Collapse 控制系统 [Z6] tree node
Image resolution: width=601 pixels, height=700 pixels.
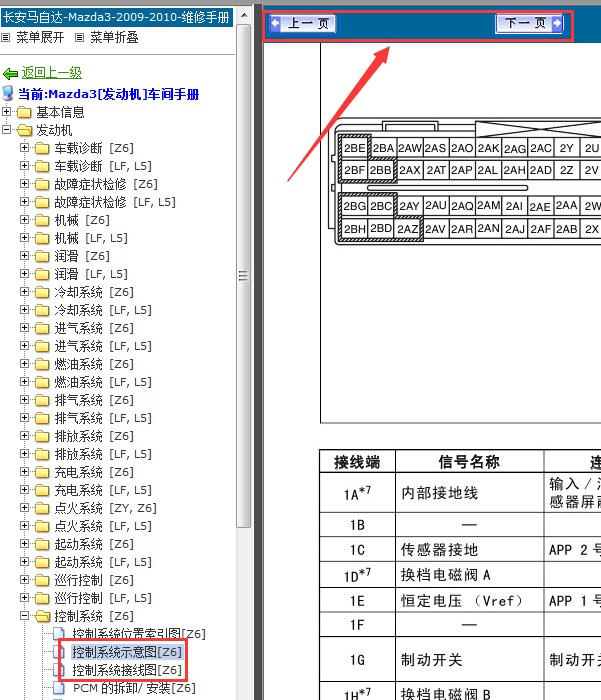(25, 616)
